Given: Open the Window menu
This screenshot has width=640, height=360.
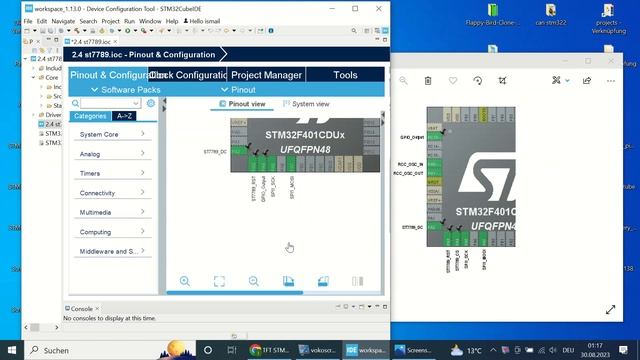Looking at the screenshot, I should point(150,21).
